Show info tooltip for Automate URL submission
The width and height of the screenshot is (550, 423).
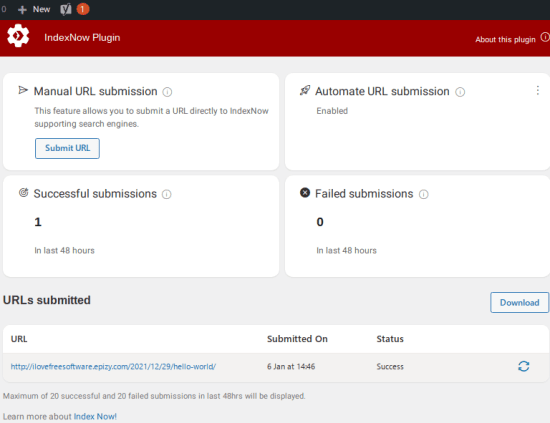460,92
